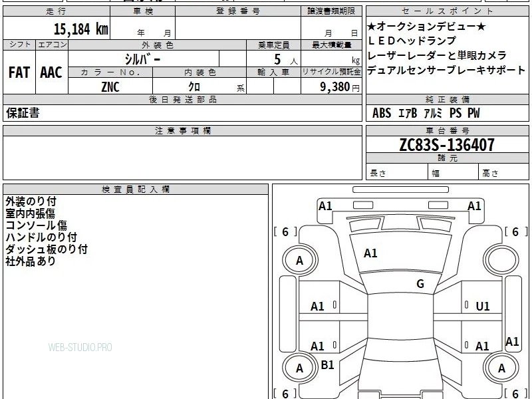This screenshot has width=532, height=399.
Task: Click the 乗車定員 header
Action: coord(273,45)
